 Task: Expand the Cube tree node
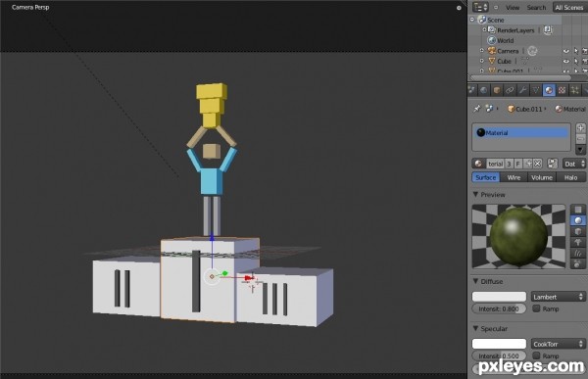482,61
